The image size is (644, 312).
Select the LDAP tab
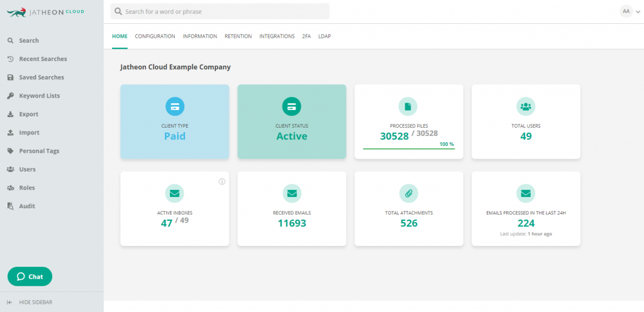325,36
